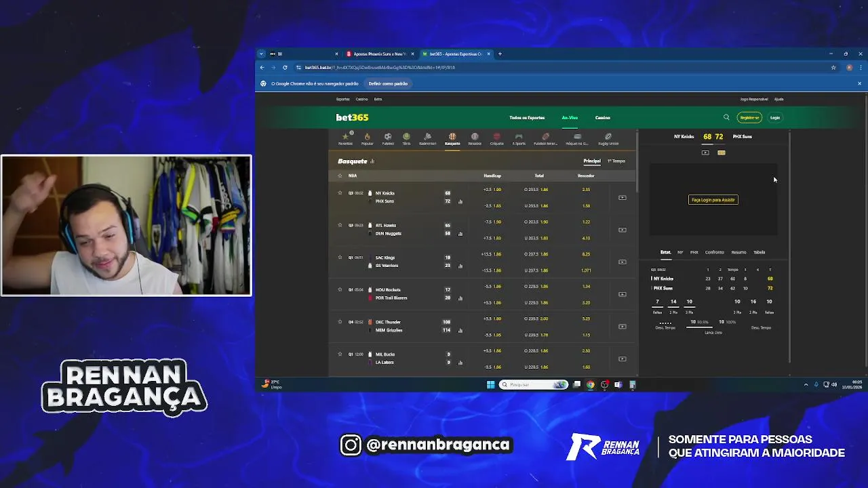The image size is (868, 488).
Task: Open the Favoritos star sport icon
Action: coord(345,138)
